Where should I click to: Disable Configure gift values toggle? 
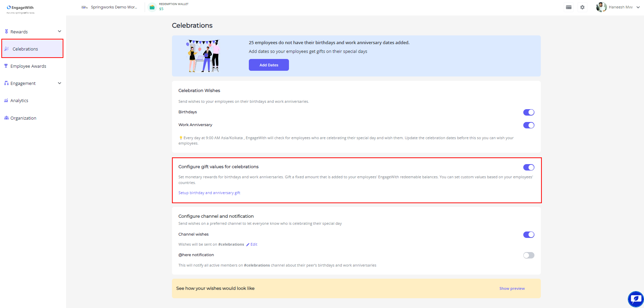pos(529,167)
